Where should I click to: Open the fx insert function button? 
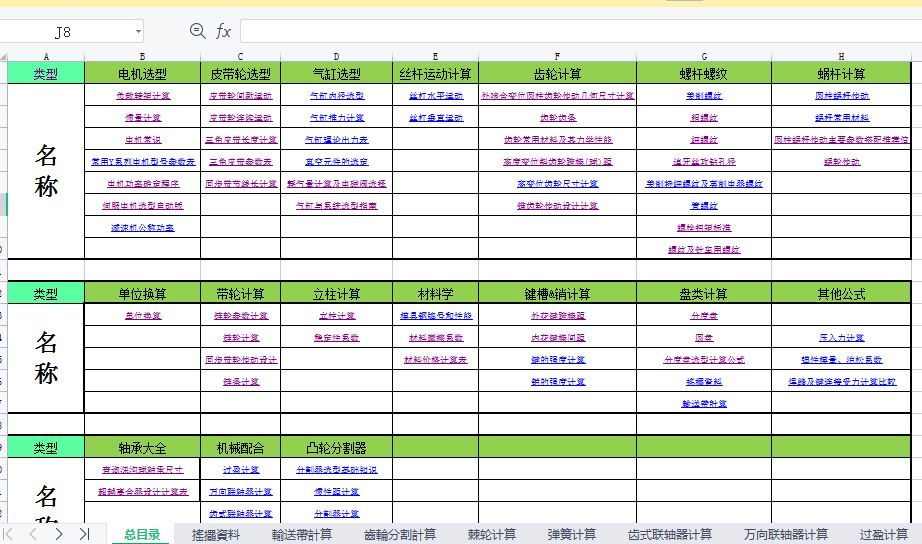pyautogui.click(x=223, y=31)
